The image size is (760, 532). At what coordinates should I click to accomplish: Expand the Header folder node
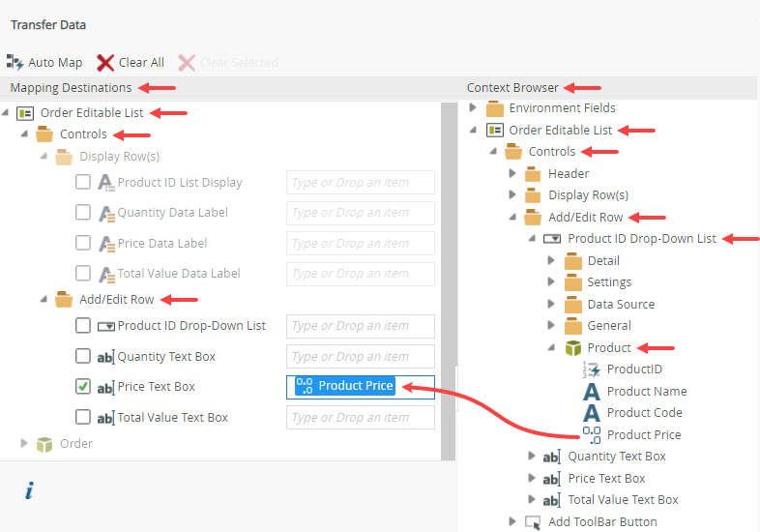point(512,174)
